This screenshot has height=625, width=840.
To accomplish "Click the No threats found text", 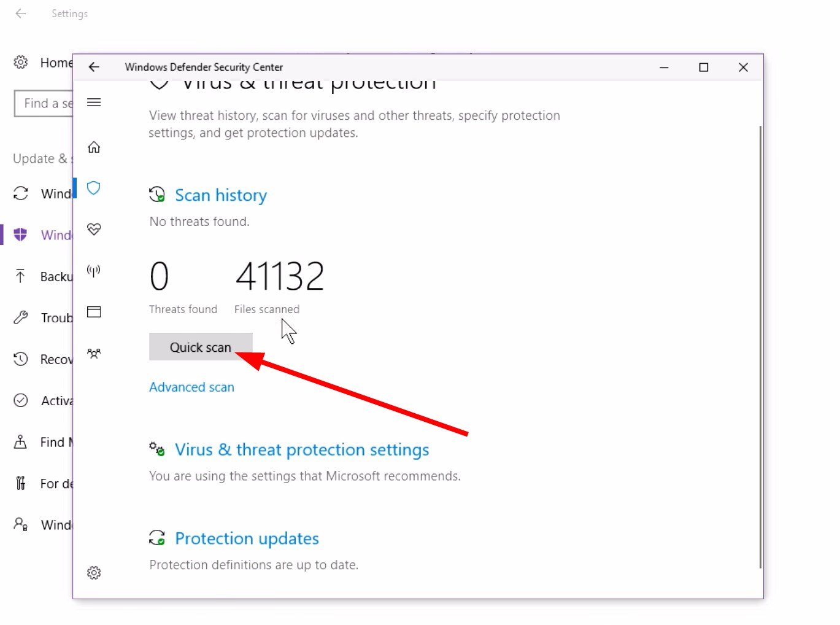I will click(x=199, y=222).
